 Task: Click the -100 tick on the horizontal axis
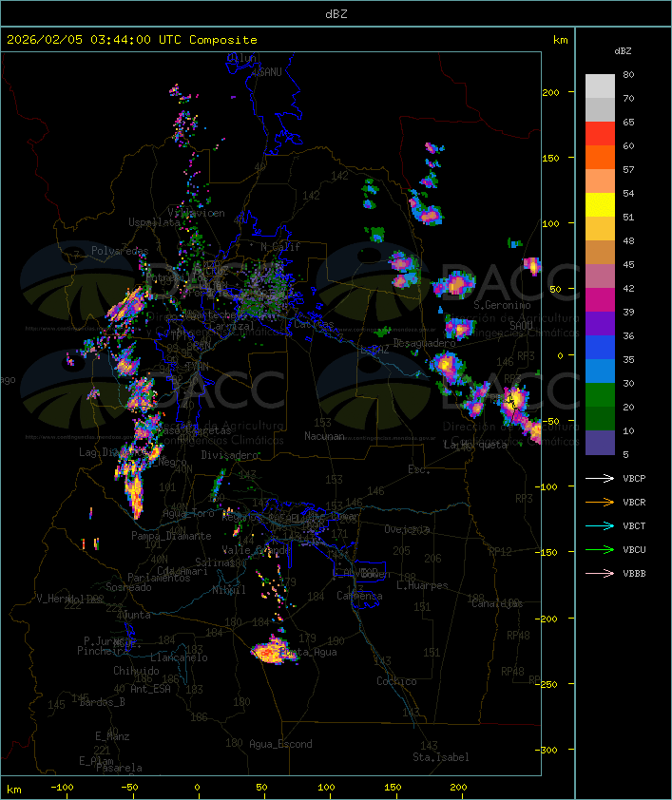pos(62,788)
